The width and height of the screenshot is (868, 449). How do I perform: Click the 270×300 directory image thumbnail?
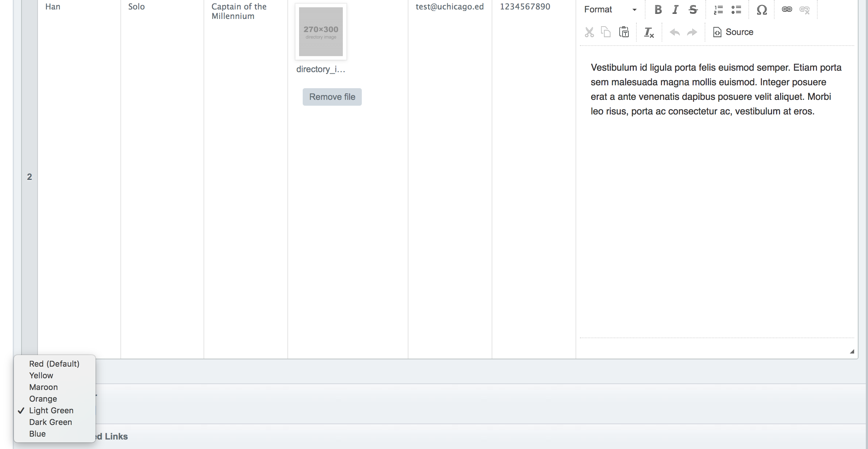(321, 32)
